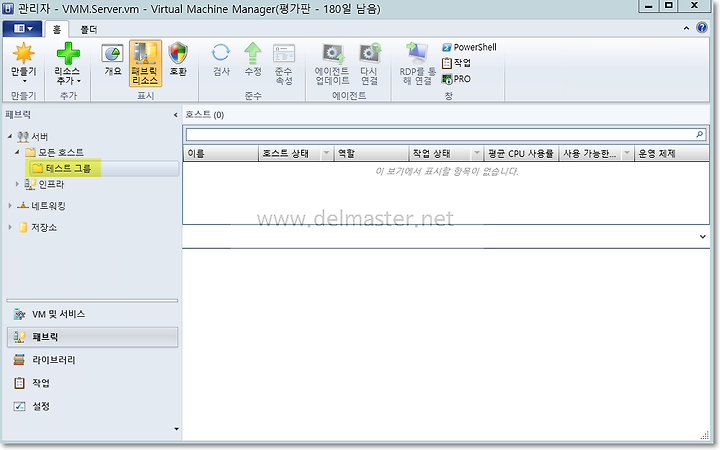Expand the 네트워킹 tree node
Screen dimensions: 720x450
10,206
